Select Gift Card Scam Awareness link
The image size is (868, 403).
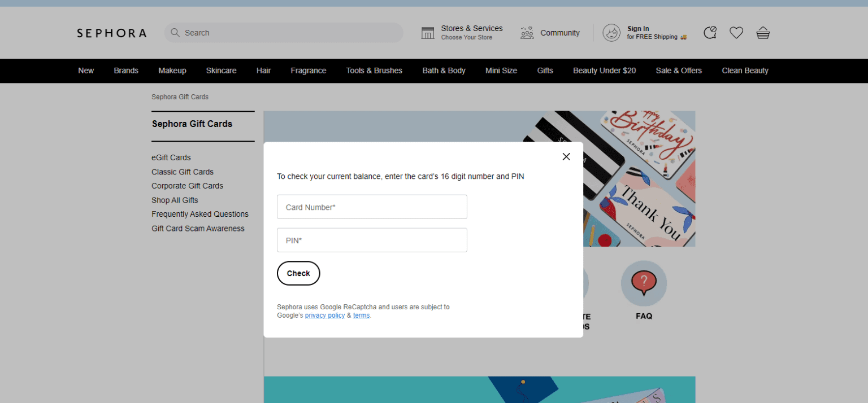tap(198, 229)
